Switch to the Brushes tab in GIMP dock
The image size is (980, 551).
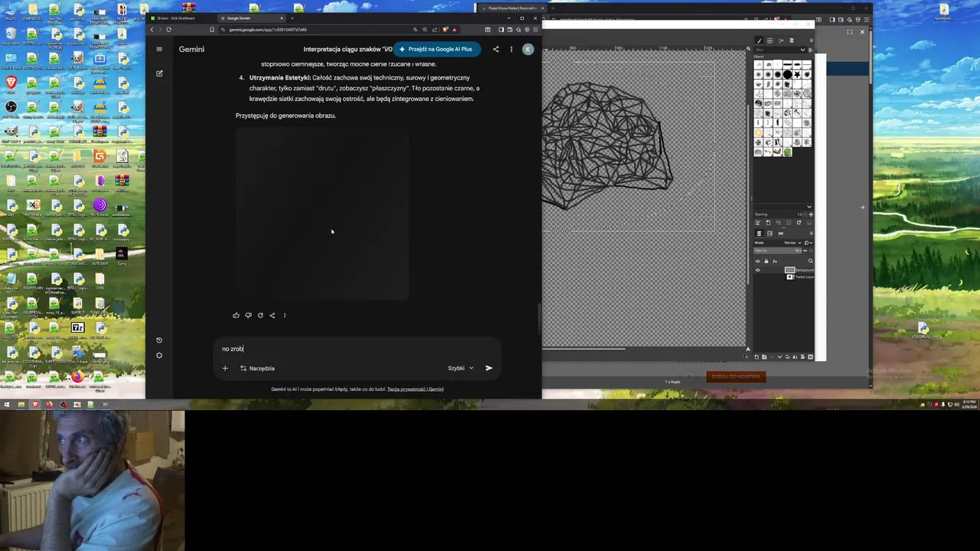coord(759,41)
